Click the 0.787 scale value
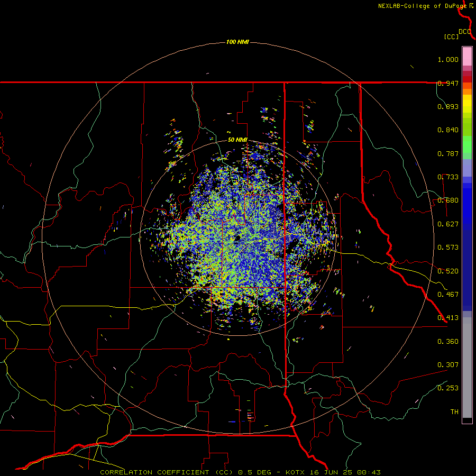 [x=448, y=153]
